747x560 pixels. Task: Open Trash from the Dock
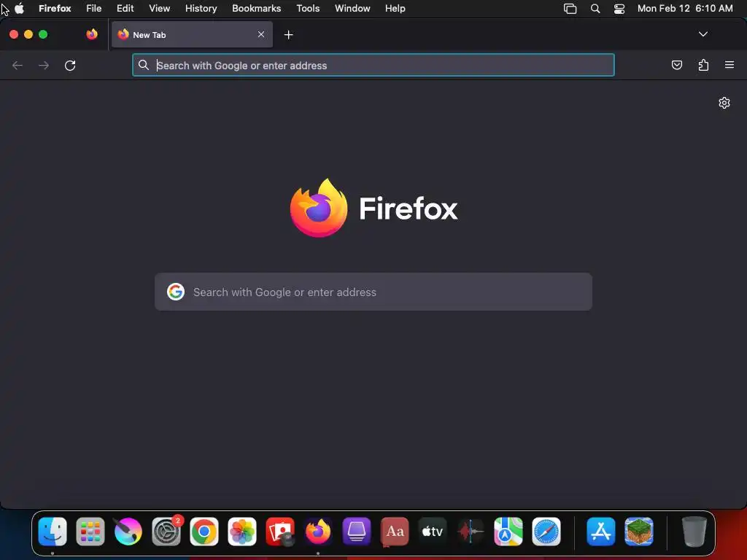[x=694, y=532]
